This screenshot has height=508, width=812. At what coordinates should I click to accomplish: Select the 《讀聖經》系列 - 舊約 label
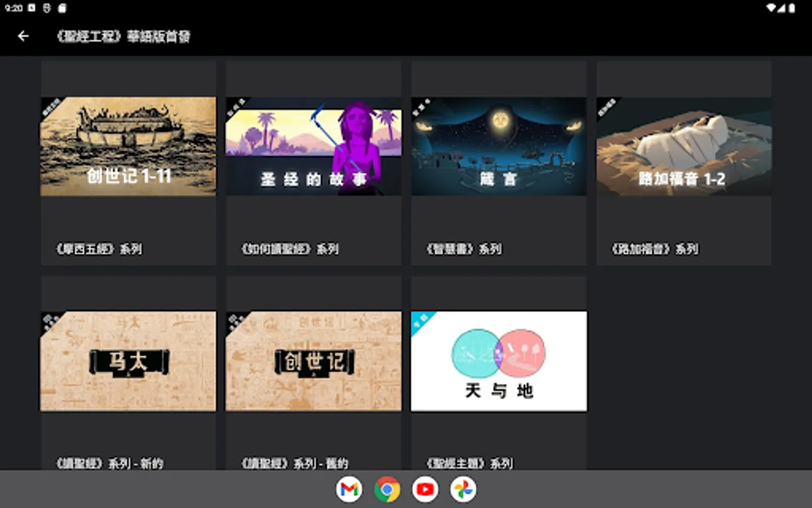coord(295,463)
